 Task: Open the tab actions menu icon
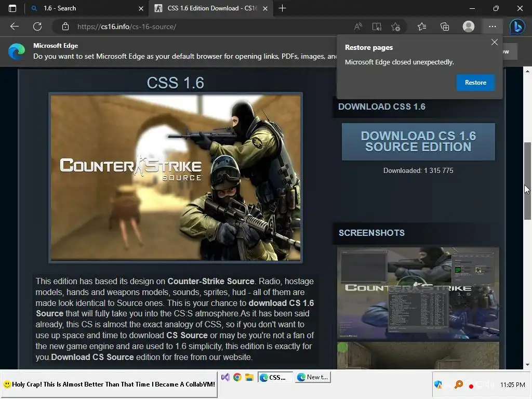tap(12, 8)
